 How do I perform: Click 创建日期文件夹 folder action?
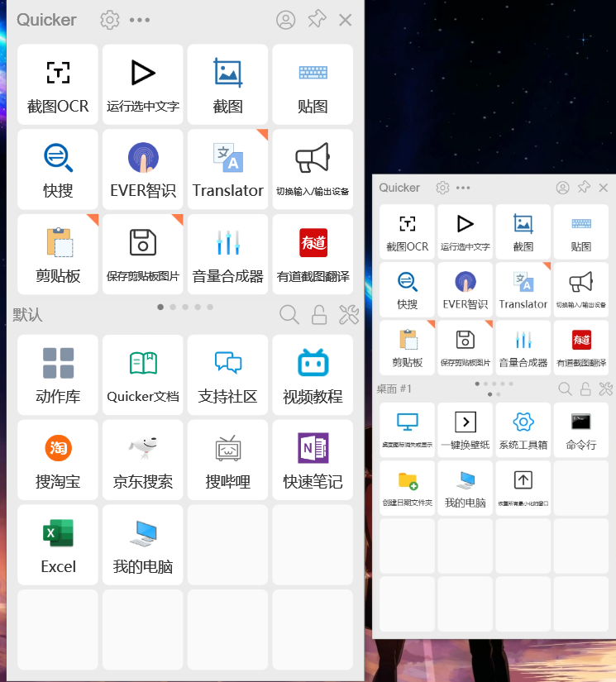point(407,488)
